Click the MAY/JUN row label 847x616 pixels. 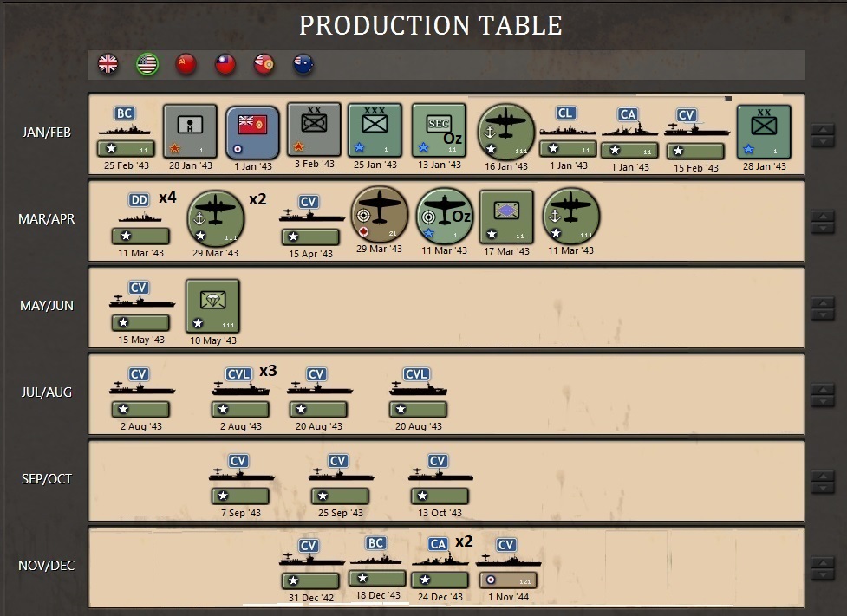[47, 306]
